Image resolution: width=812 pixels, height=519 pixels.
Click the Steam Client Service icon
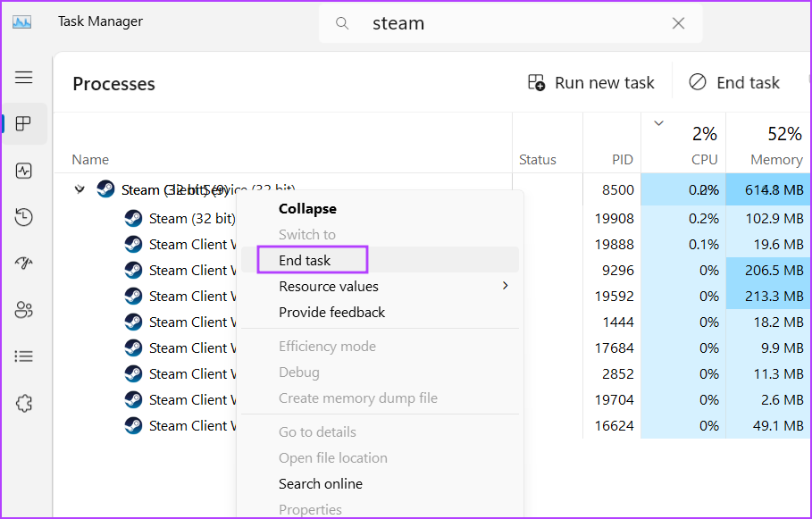pyautogui.click(x=105, y=188)
